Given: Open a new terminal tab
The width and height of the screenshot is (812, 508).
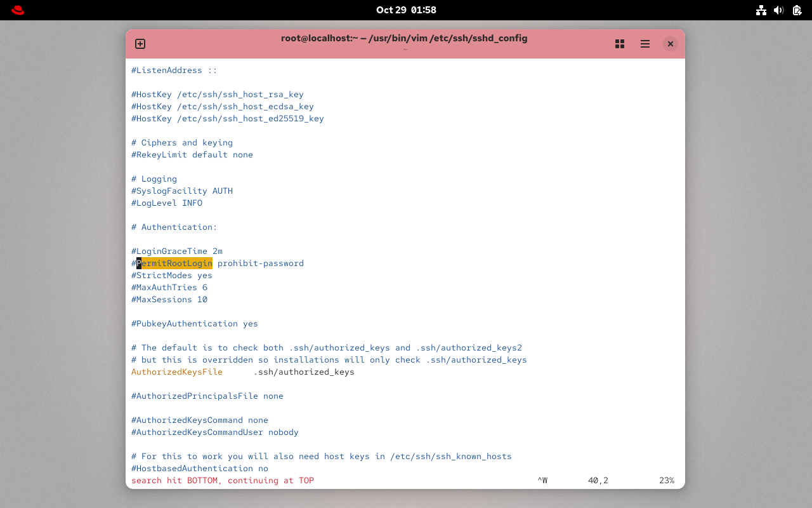Looking at the screenshot, I should click(140, 44).
